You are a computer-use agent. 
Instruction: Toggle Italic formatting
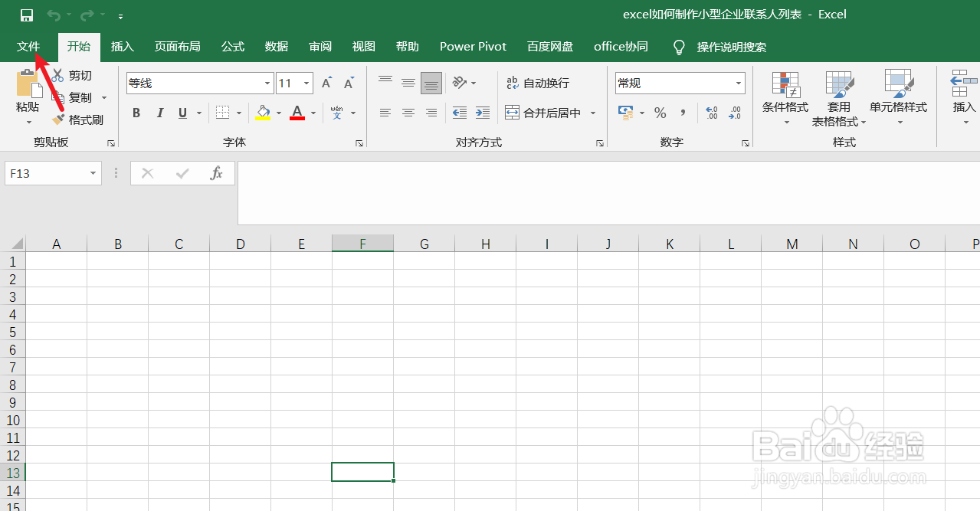click(x=159, y=113)
